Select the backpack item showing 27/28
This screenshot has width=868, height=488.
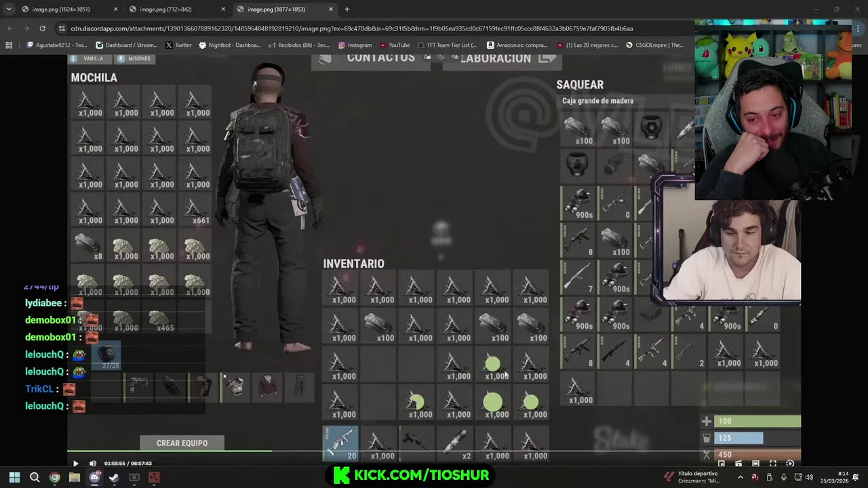coord(106,355)
